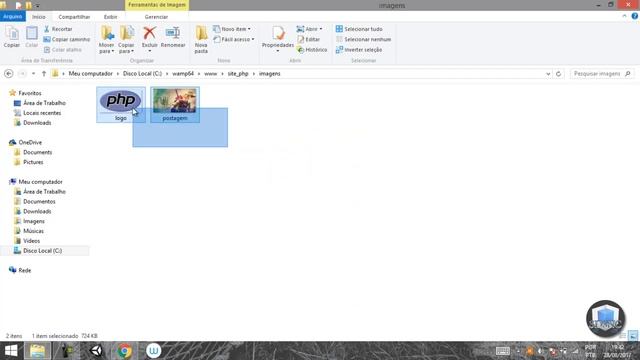Click Editar in ribbon

click(309, 39)
